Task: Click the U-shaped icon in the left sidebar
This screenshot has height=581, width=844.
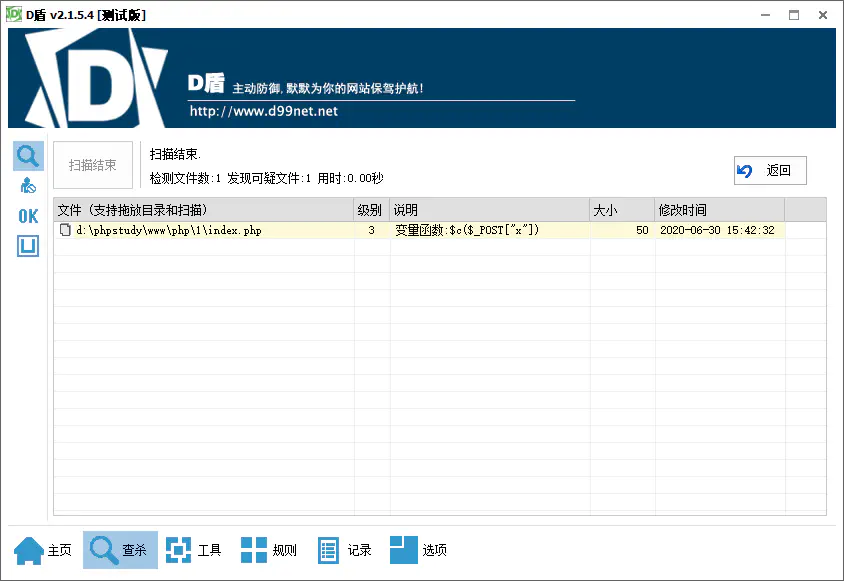Action: tap(27, 245)
